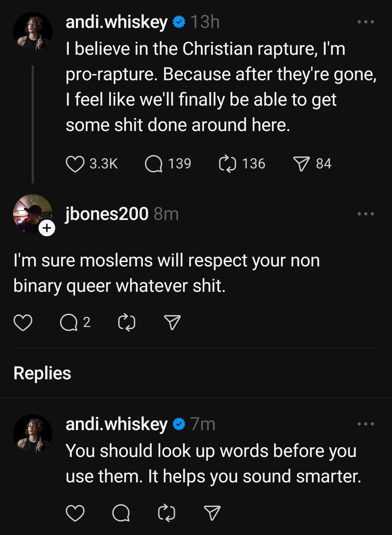392x535 pixels.
Task: Repost the top post with 136 reposts
Action: coord(228,163)
